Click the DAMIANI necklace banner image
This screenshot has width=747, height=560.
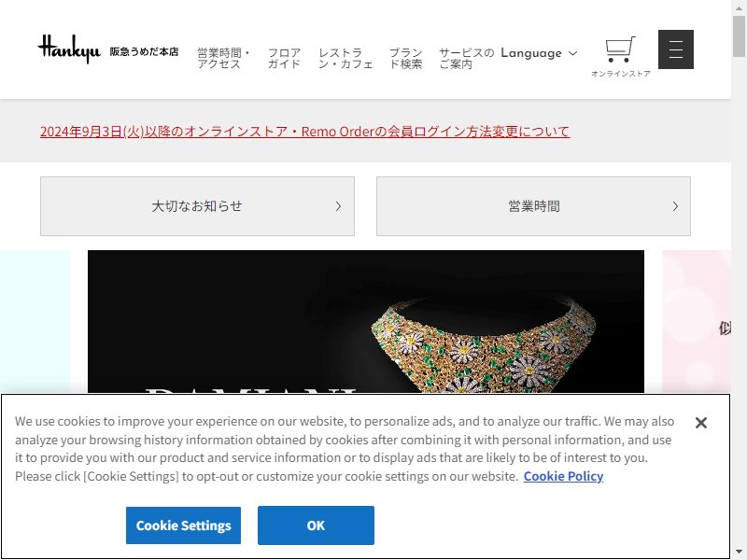pos(366,321)
